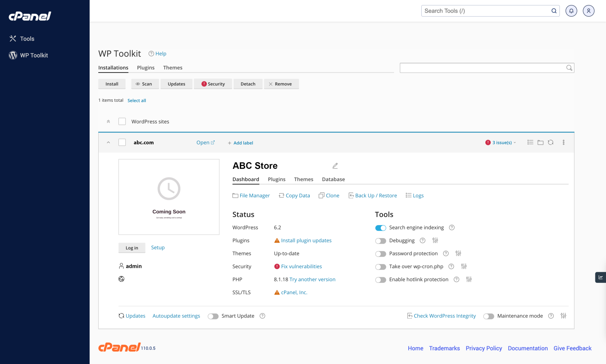Open WP Toolkit in sidebar
606x364 pixels.
(x=28, y=55)
